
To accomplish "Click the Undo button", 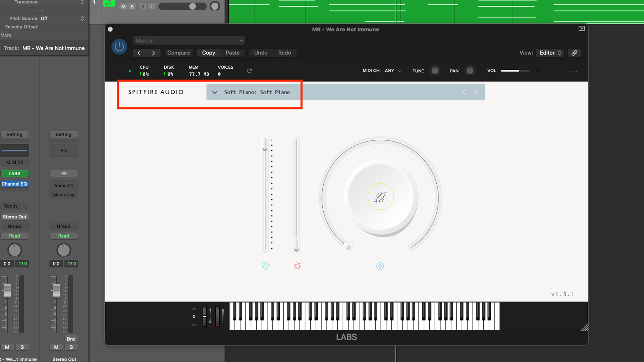I will pyautogui.click(x=261, y=53).
